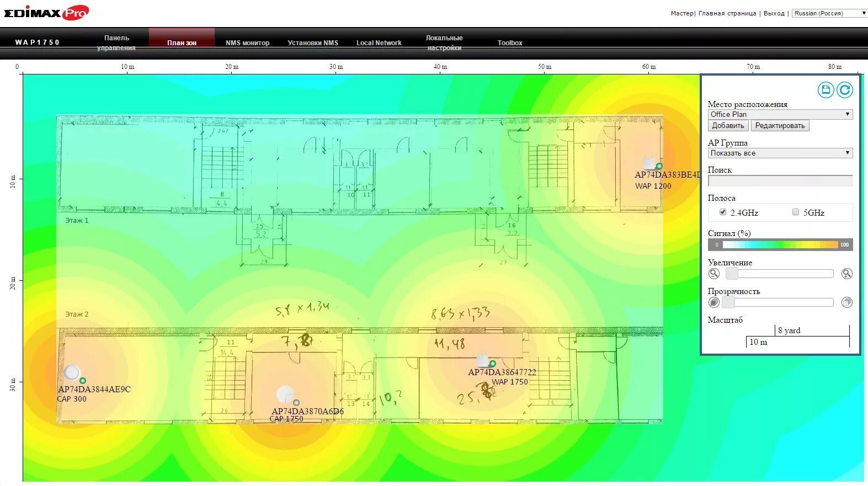This screenshot has height=486, width=868.
Task: Open the Office Plan location dropdown
Action: coord(780,114)
